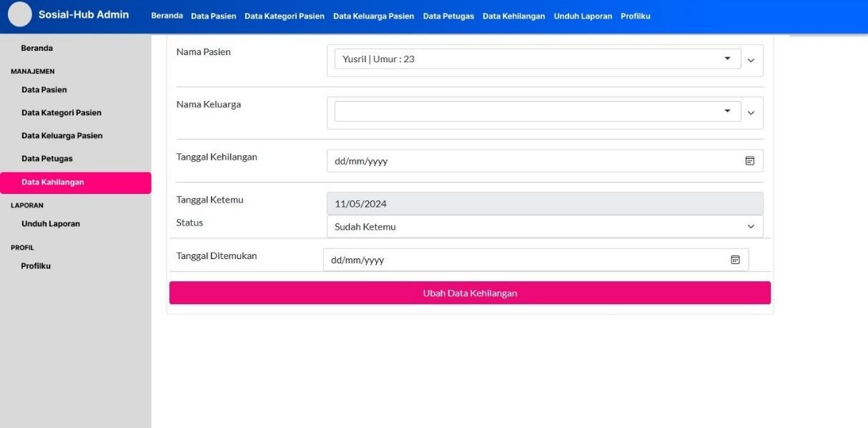Viewport: 868px width, 428px height.
Task: Click the outer chevron beside Nama Keluarga
Action: coord(751,113)
